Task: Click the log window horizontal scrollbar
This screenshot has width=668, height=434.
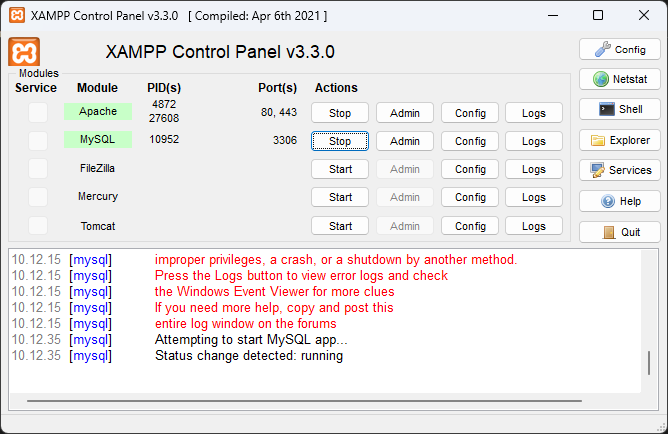Action: tap(304, 401)
